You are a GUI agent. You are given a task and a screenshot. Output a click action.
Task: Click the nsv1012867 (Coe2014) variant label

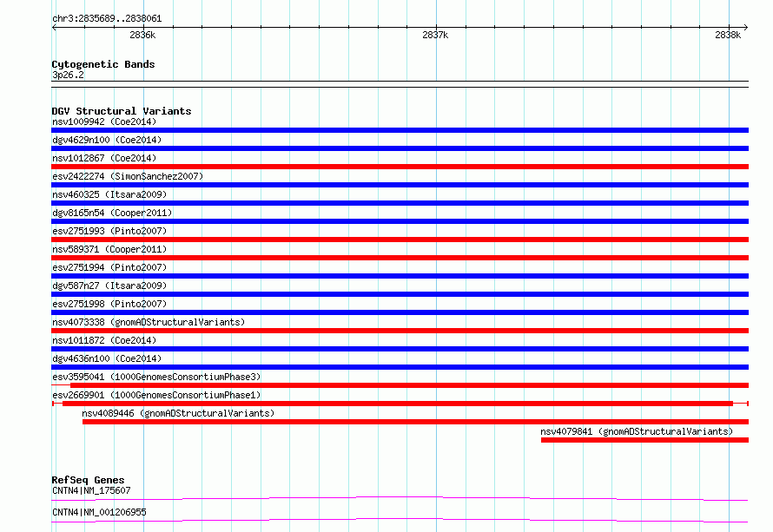pos(104,158)
